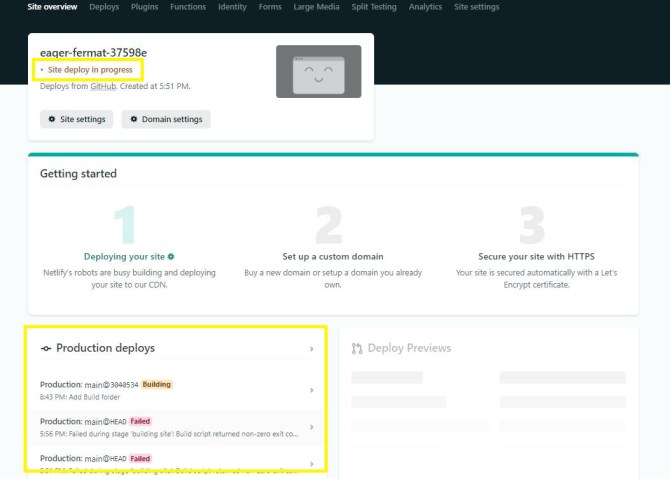Open Set up a custom domain step
This screenshot has height=479, width=670.
pos(333,256)
